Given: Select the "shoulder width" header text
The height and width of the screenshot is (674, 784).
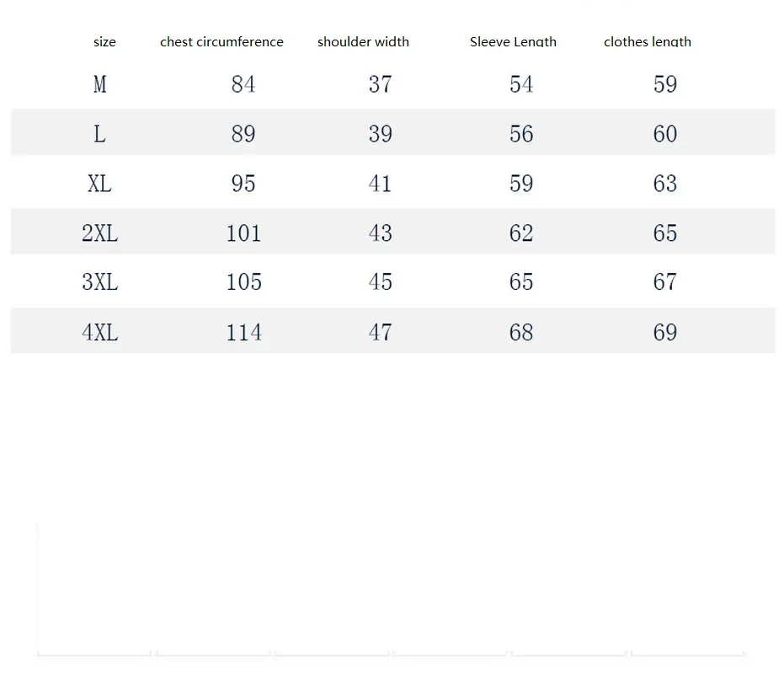Looking at the screenshot, I should 363,42.
